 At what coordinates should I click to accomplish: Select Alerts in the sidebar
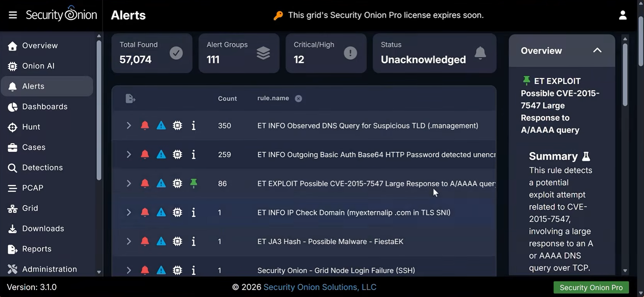47,86
